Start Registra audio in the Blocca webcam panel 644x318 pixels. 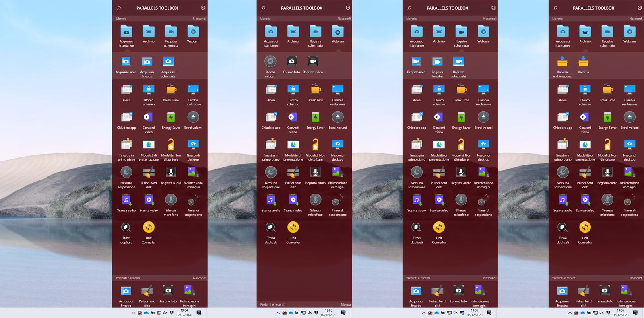pos(316,176)
